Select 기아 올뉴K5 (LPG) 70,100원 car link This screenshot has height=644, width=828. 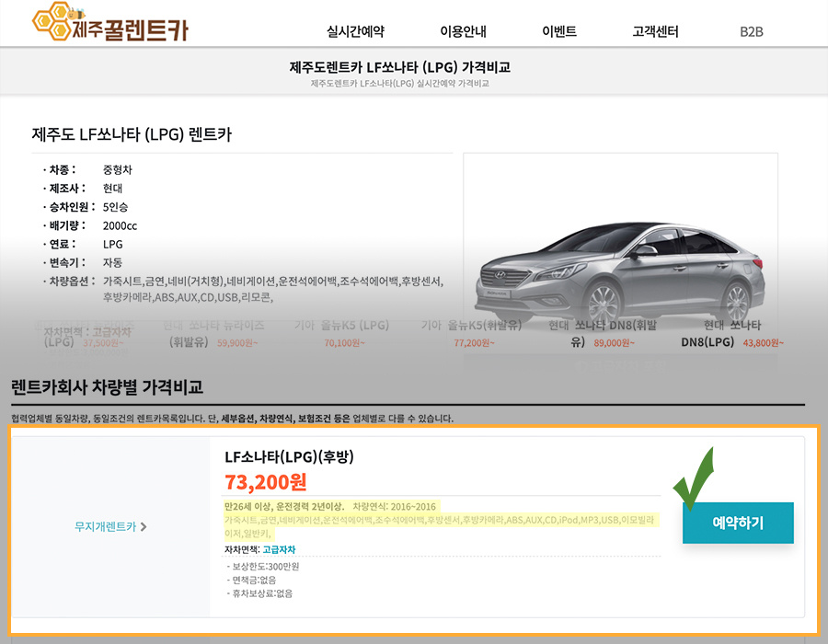(x=342, y=334)
